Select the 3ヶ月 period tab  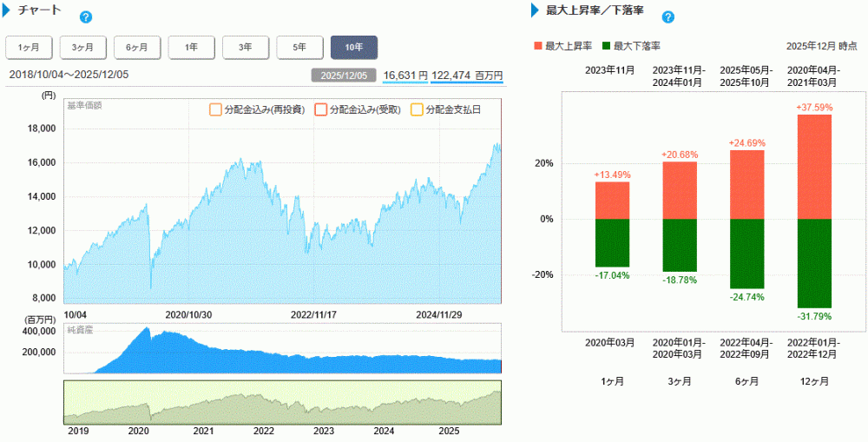coord(82,47)
